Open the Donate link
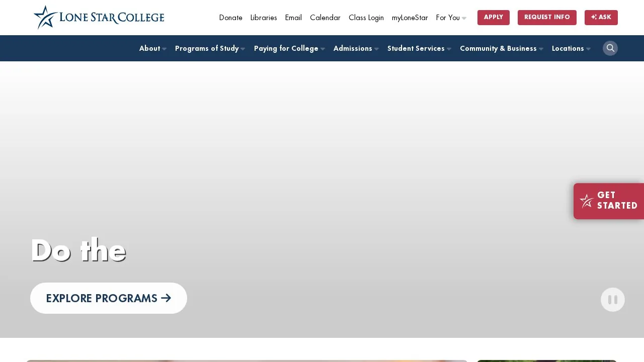 pyautogui.click(x=231, y=18)
